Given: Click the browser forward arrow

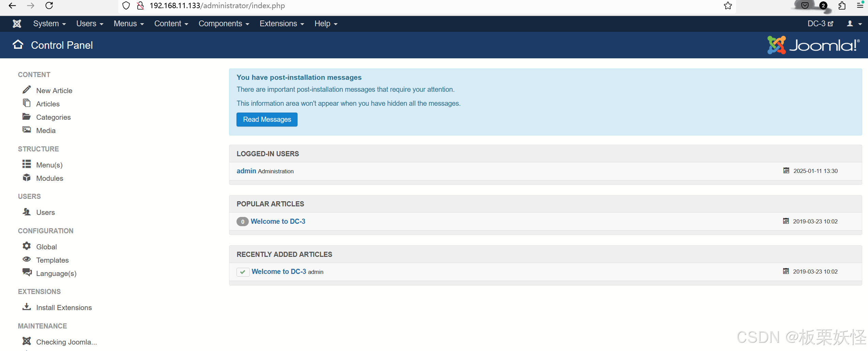Looking at the screenshot, I should pos(31,5).
